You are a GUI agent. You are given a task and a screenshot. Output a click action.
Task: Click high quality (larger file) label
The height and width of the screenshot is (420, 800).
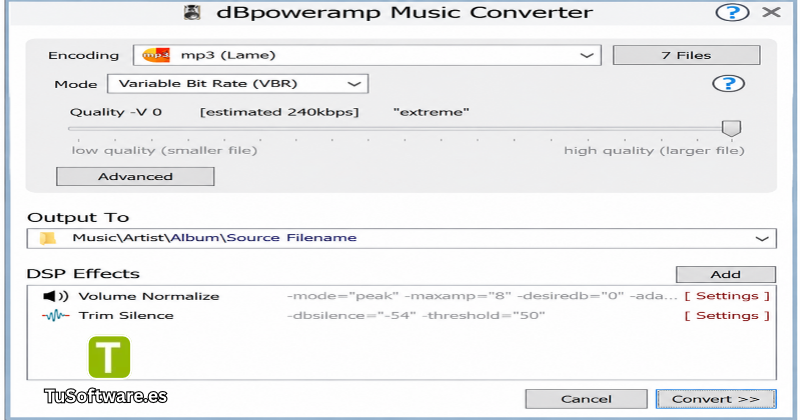[654, 151]
